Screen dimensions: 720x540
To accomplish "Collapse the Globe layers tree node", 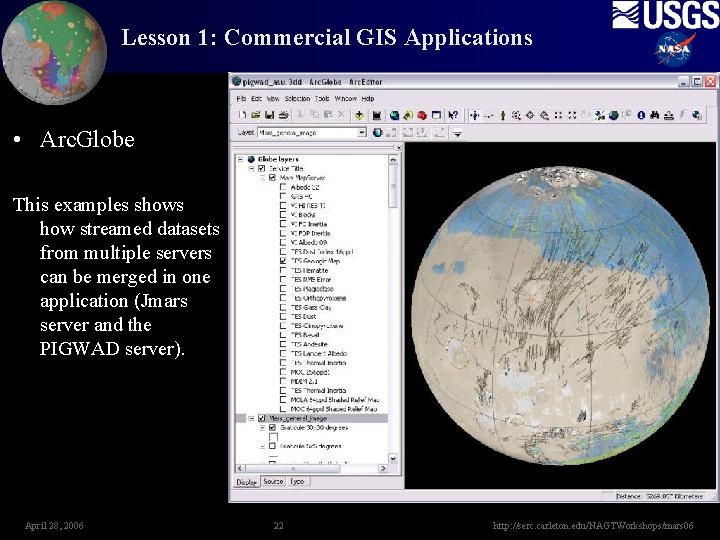I will (240, 159).
